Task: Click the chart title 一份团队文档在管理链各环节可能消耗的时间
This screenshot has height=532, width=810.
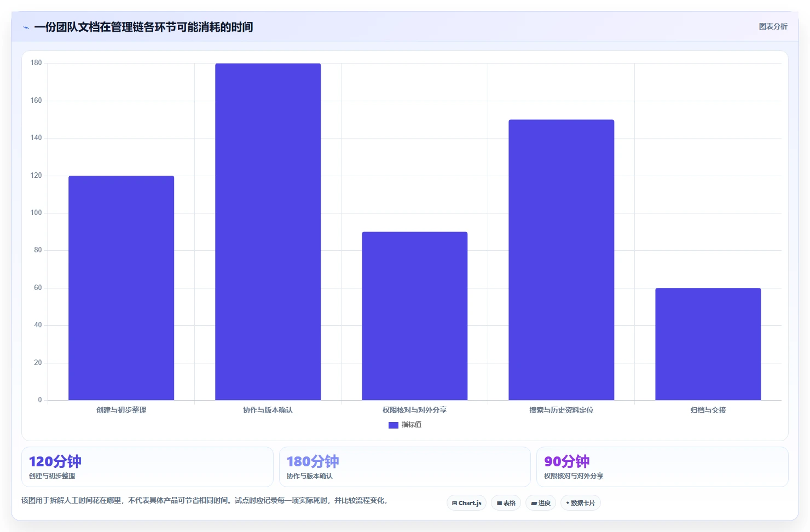Action: point(143,27)
